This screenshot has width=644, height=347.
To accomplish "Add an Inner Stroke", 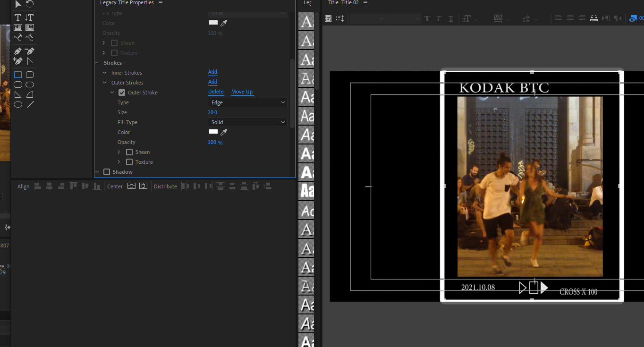I will tap(212, 72).
